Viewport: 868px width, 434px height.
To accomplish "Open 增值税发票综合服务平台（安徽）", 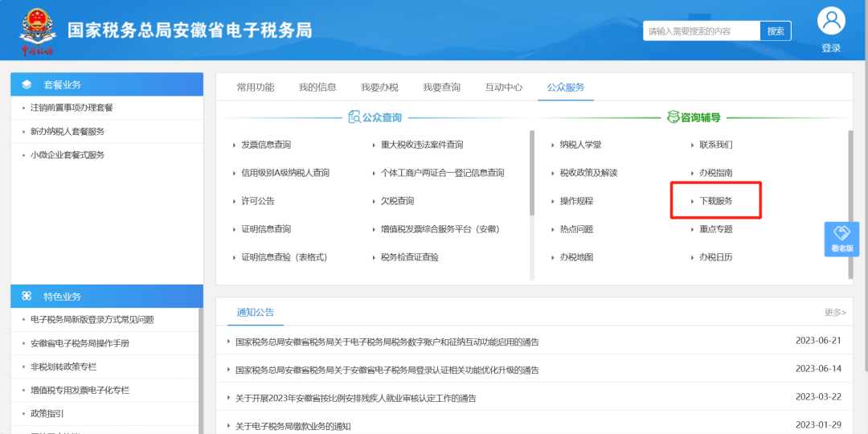I will [440, 228].
